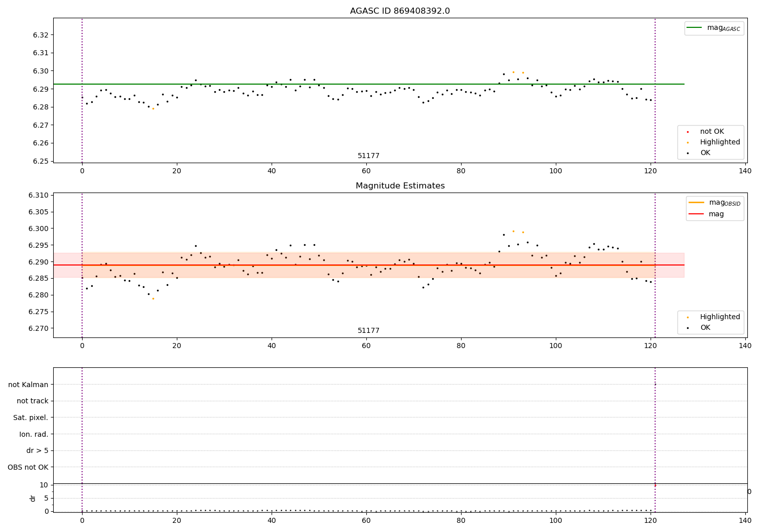Viewport: 760px width, 532px height.
Task: Click the "6.25" y-axis tick label
Action: click(x=41, y=161)
